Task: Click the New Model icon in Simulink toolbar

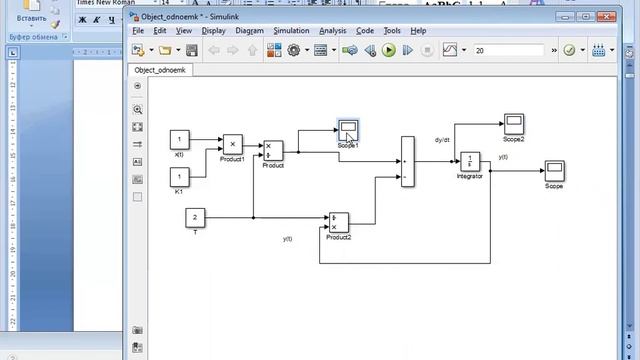Action: [x=138, y=50]
